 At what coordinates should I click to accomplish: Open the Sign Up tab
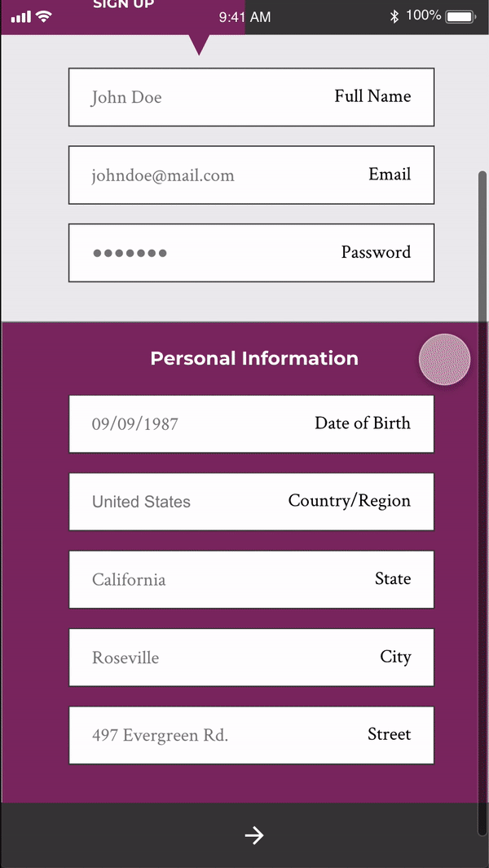coord(123,5)
